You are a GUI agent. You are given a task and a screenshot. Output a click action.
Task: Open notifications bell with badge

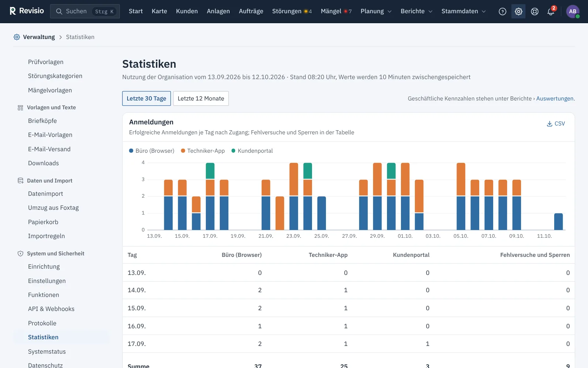coord(551,11)
